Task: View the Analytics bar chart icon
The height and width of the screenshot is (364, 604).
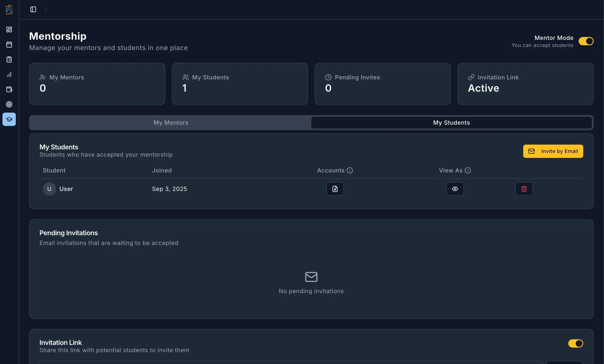Action: (9, 75)
